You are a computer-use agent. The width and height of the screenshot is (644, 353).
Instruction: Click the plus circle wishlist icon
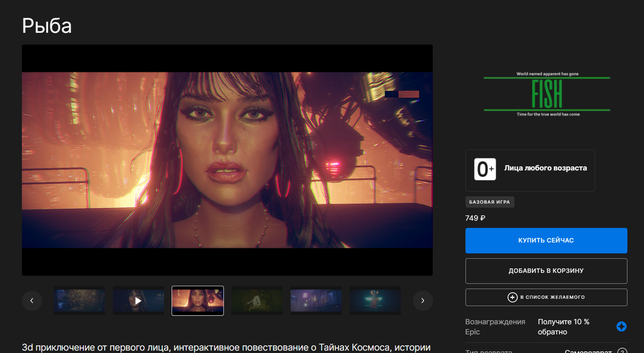tap(512, 297)
